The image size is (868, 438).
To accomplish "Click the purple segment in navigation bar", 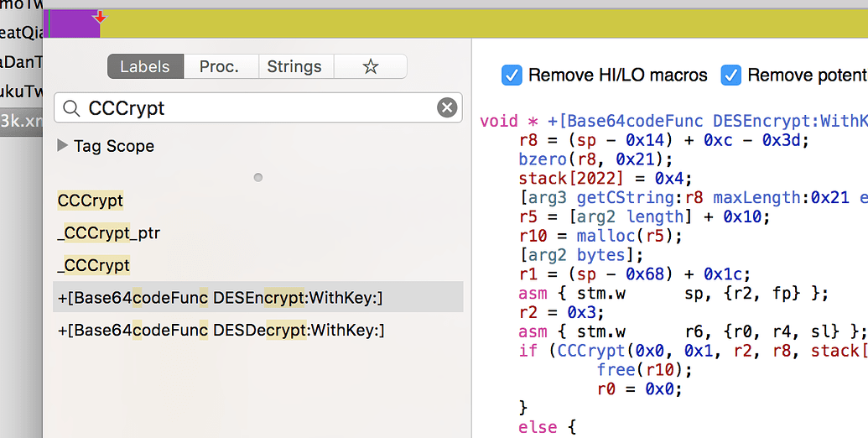I will pyautogui.click(x=74, y=24).
